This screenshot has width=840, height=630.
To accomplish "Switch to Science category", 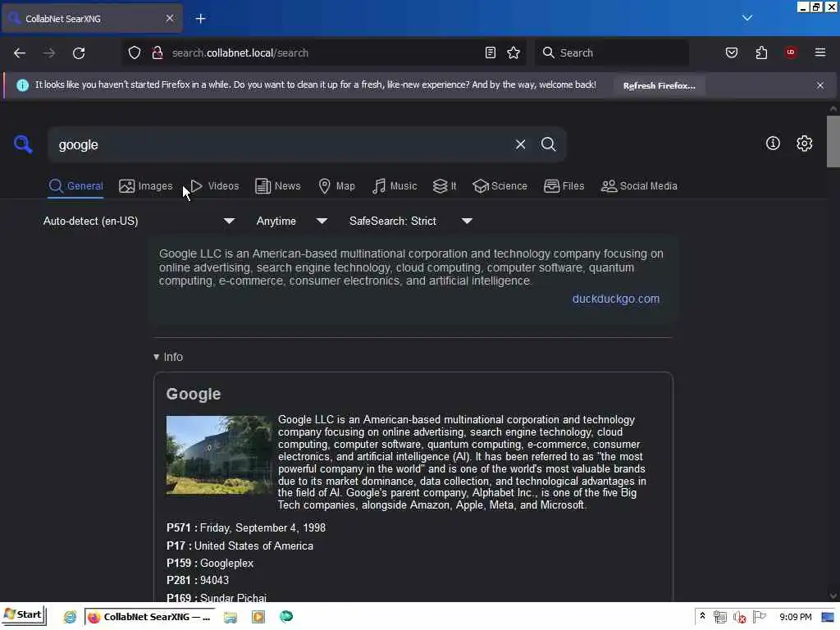I will point(500,186).
